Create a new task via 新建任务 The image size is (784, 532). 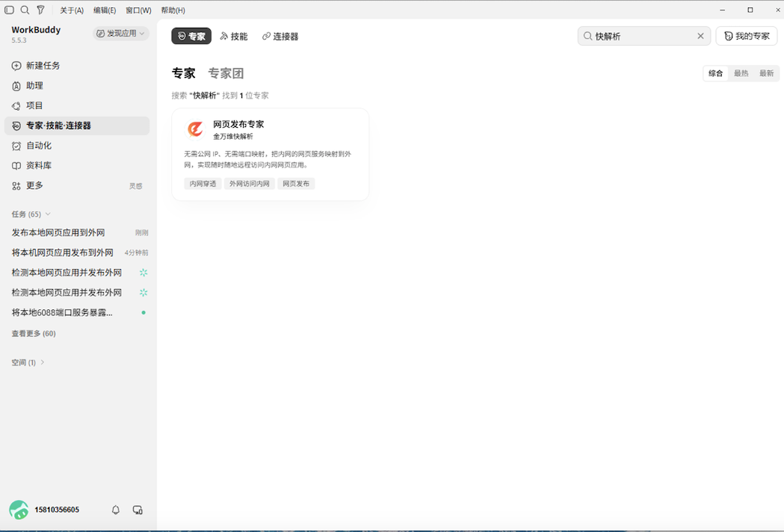77,66
